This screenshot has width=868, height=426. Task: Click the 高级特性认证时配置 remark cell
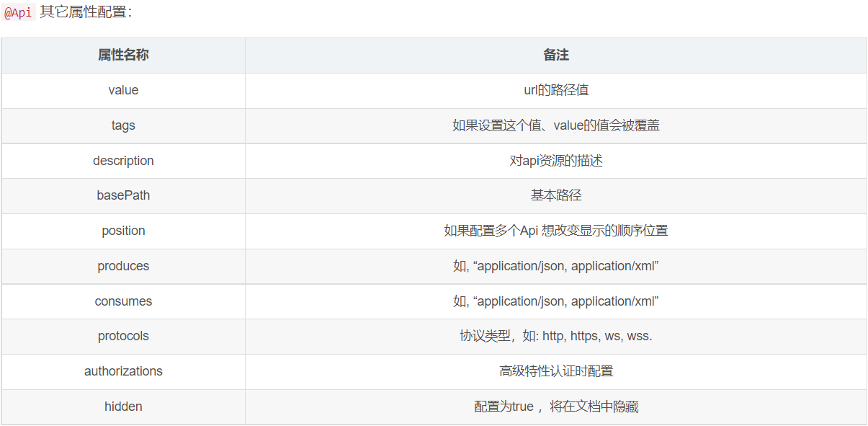pyautogui.click(x=555, y=371)
